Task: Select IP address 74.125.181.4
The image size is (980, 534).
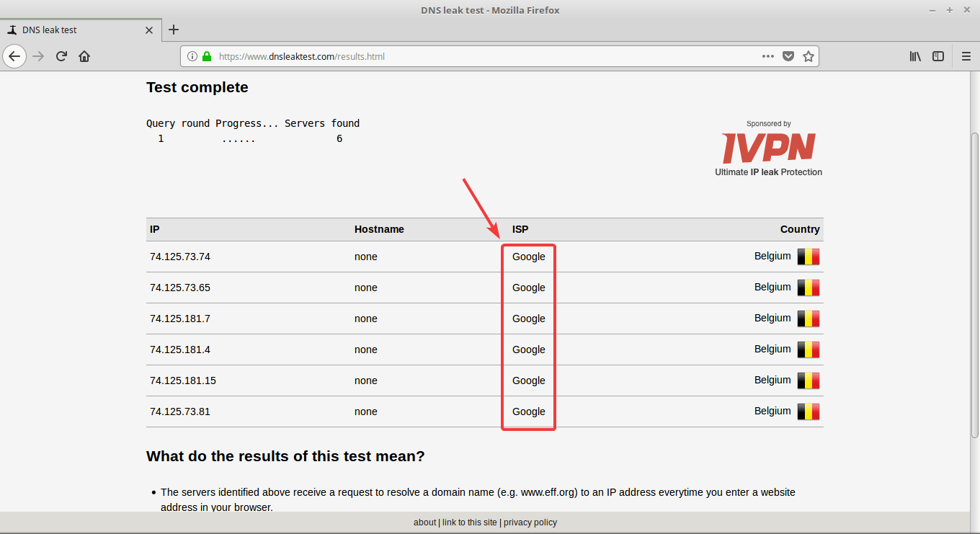Action: (180, 350)
